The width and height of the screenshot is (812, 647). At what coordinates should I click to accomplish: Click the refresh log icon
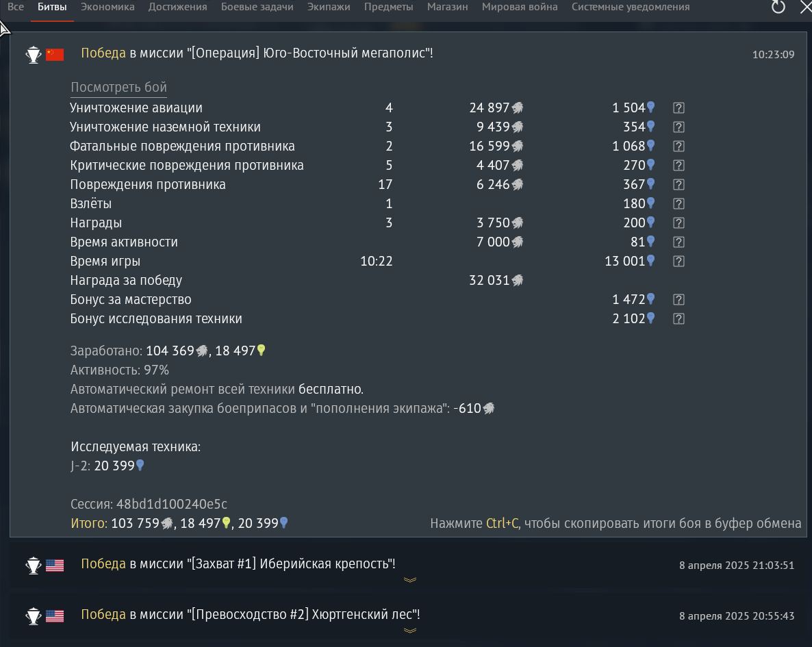778,7
